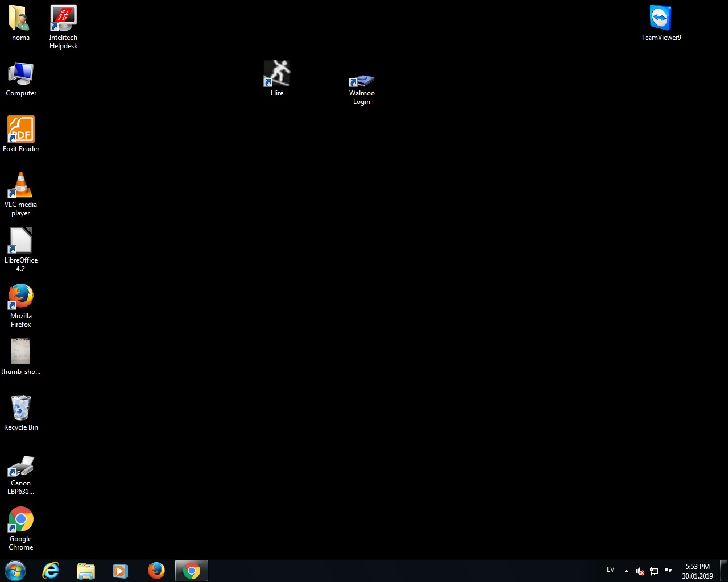728x582 pixels.
Task: Launch Firefox from the taskbar
Action: coord(156,571)
